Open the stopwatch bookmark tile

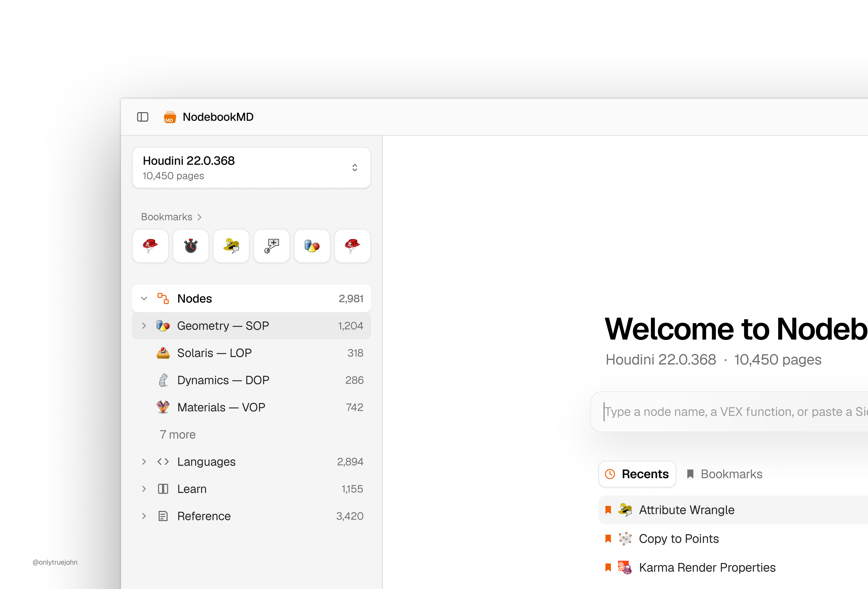pyautogui.click(x=191, y=246)
